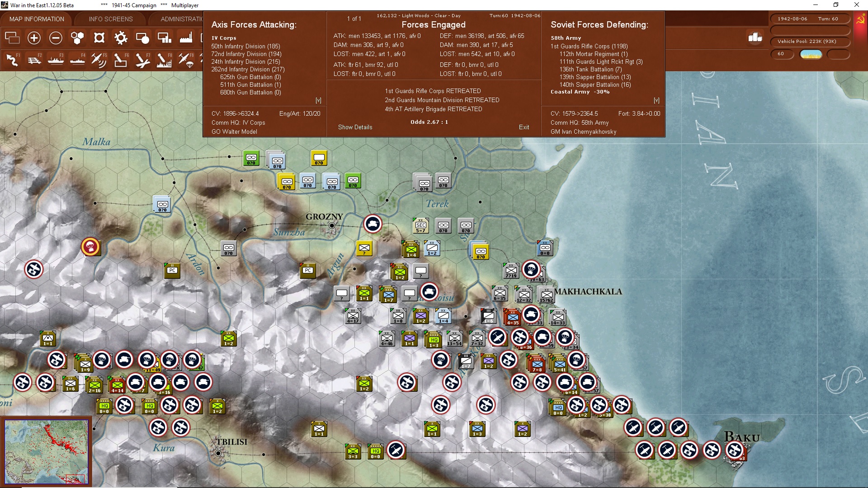The image size is (868, 488).
Task: Click the bar chart statistics icon
Action: pyautogui.click(x=755, y=38)
